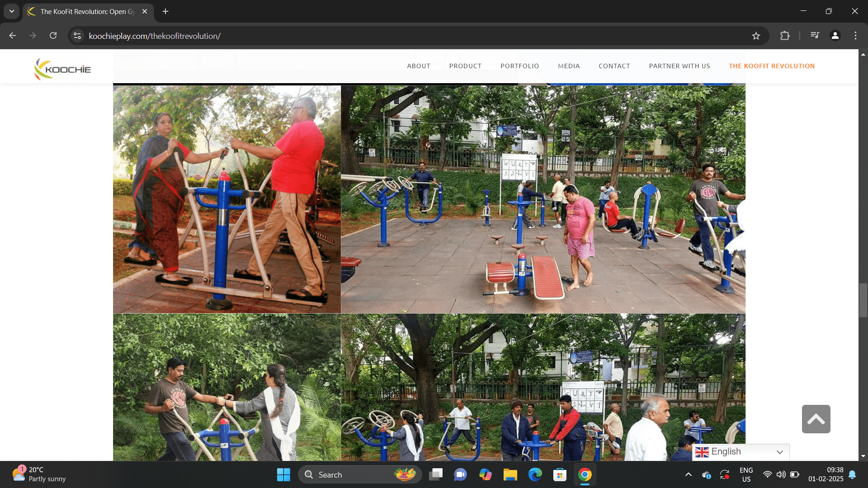Open the media control icon in the toolbar
This screenshot has height=488, width=868.
point(815,36)
